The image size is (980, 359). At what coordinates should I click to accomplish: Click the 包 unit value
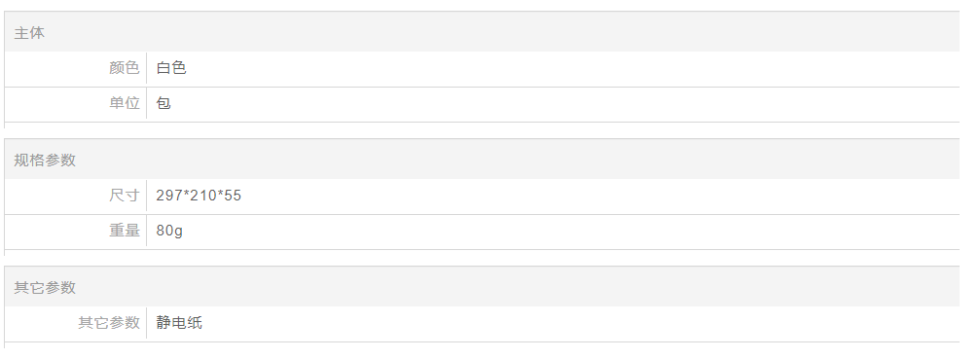(163, 103)
